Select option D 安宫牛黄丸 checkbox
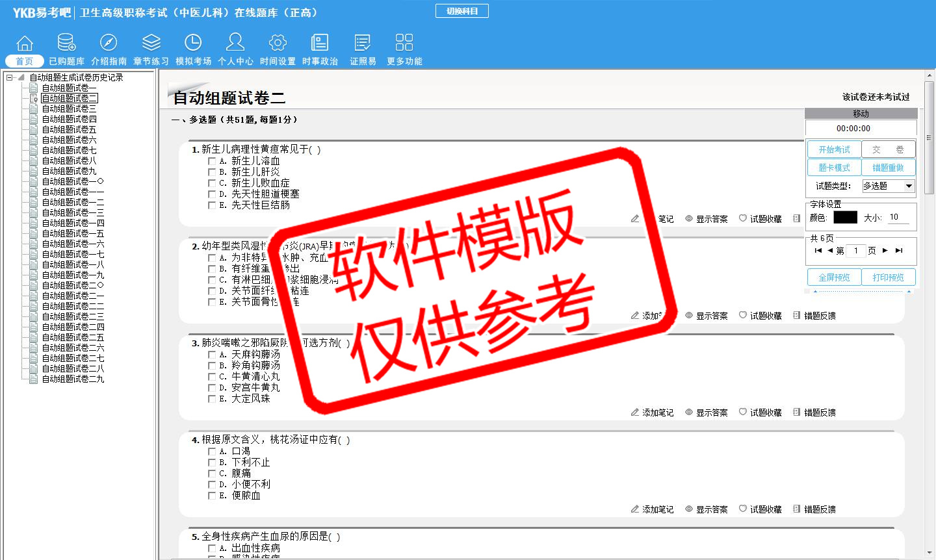Viewport: 936px width, 560px height. coord(212,388)
